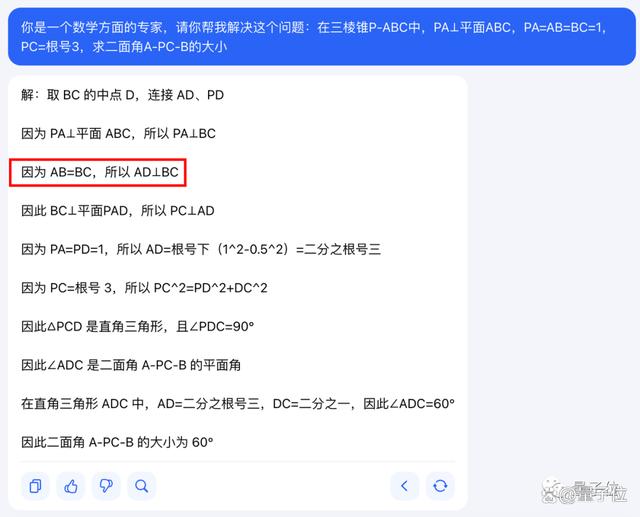640x517 pixels.
Task: Click the text PC=根号3 in the question
Action: tap(50, 47)
